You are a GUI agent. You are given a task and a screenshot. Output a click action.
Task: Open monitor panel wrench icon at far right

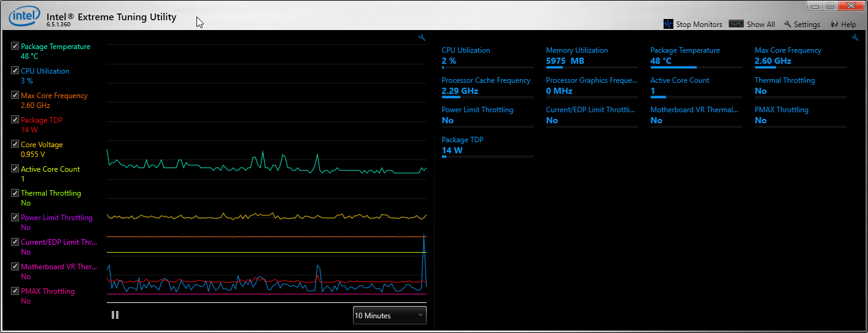[x=855, y=38]
